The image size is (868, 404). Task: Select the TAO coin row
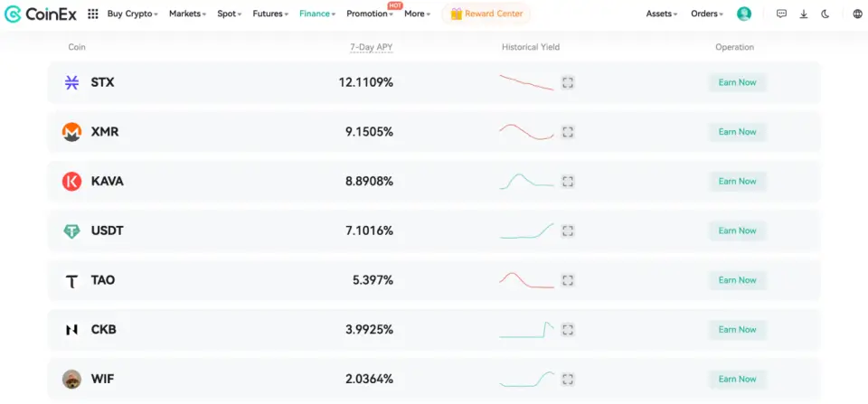(103, 280)
